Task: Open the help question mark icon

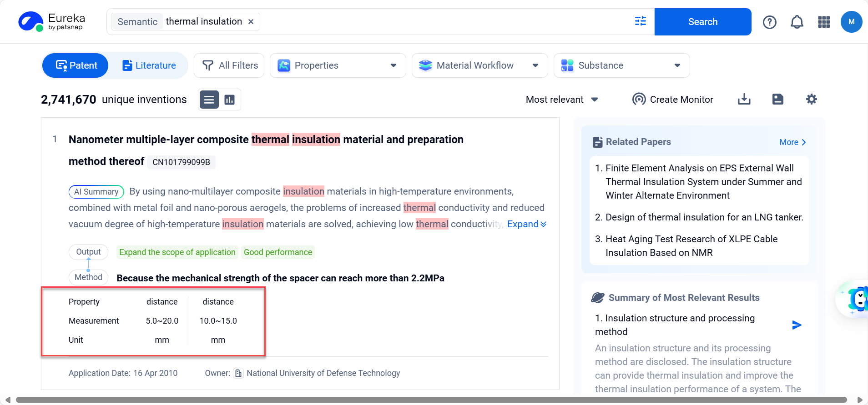Action: 769,22
